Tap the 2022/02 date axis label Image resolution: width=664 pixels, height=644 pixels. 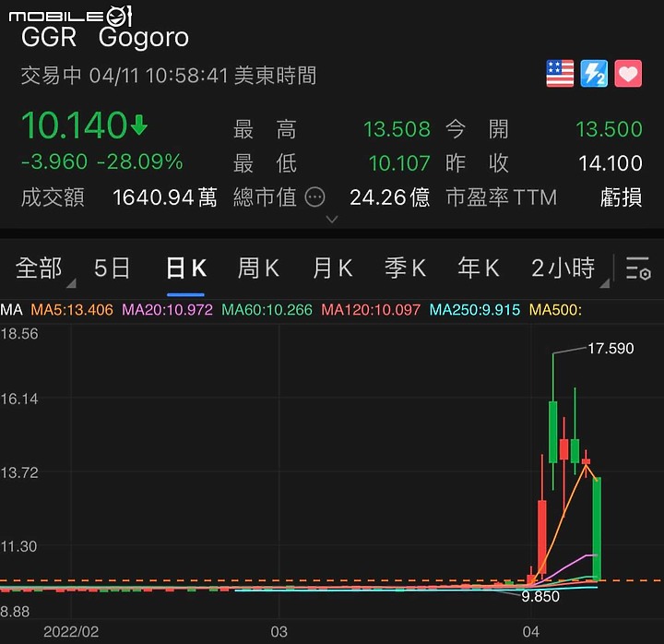[71, 632]
